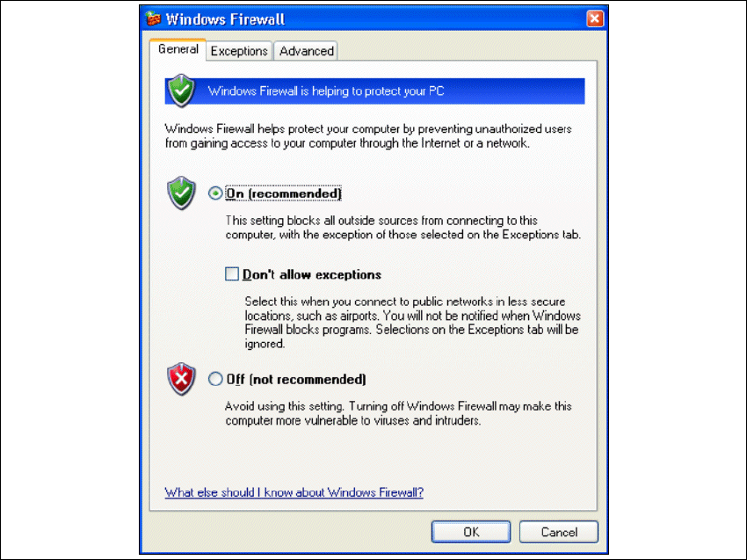Dismiss the dialog with the Cancel button
The image size is (747, 560).
(x=559, y=532)
